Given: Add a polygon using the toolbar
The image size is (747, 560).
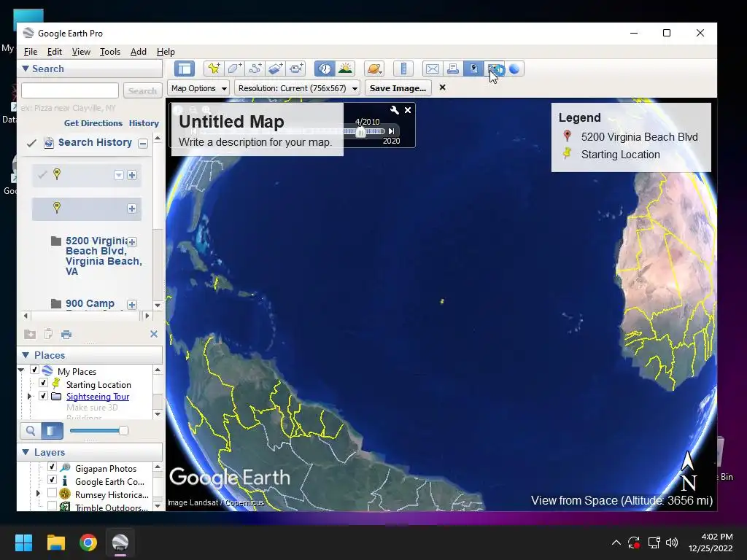Looking at the screenshot, I should (x=234, y=69).
